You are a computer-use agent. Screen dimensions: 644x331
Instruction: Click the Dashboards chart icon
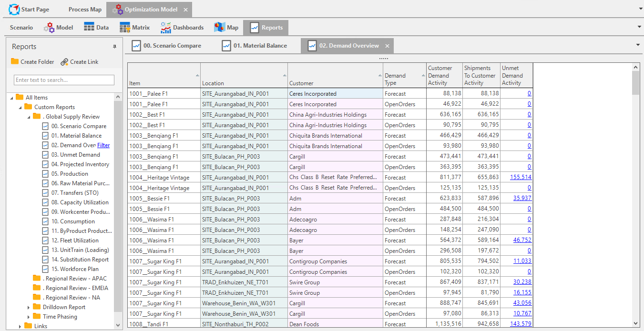[x=166, y=28]
